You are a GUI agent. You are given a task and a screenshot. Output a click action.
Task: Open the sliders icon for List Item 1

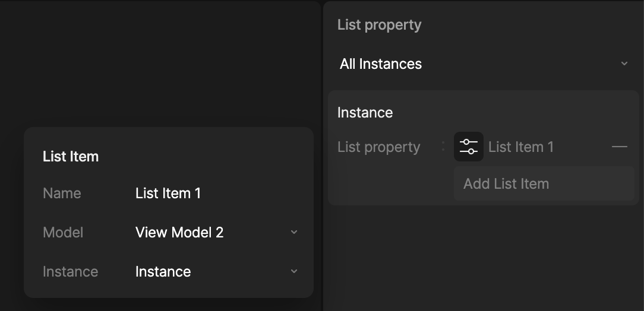click(x=468, y=147)
